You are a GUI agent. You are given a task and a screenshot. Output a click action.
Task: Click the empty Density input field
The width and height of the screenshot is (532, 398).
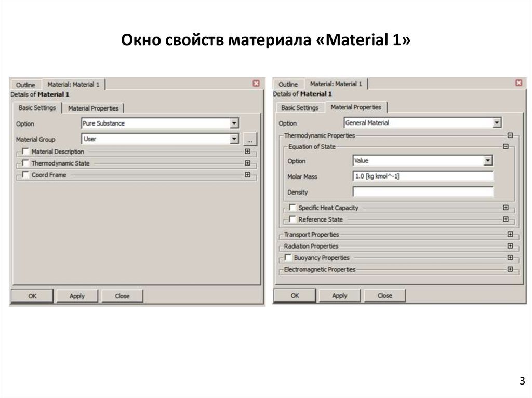[422, 192]
